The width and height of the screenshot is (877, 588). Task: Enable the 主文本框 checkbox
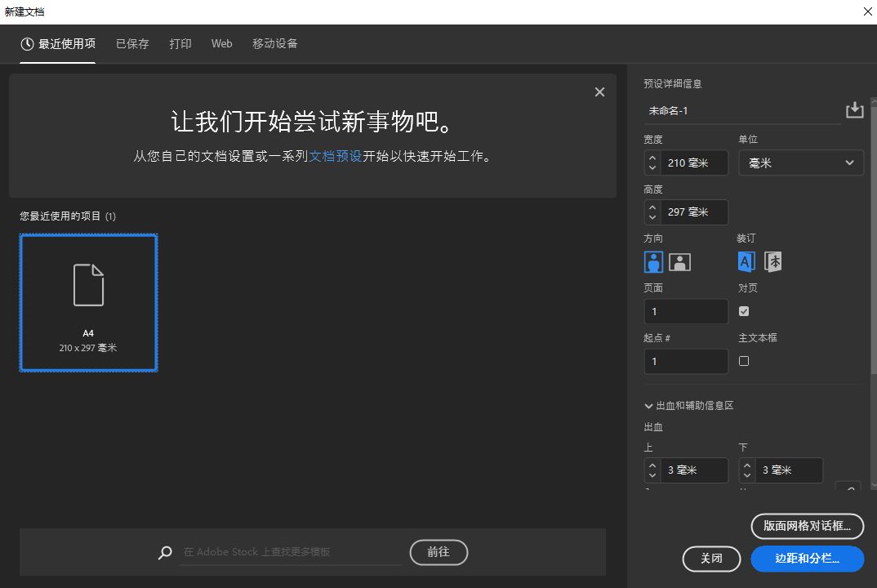[x=744, y=361]
